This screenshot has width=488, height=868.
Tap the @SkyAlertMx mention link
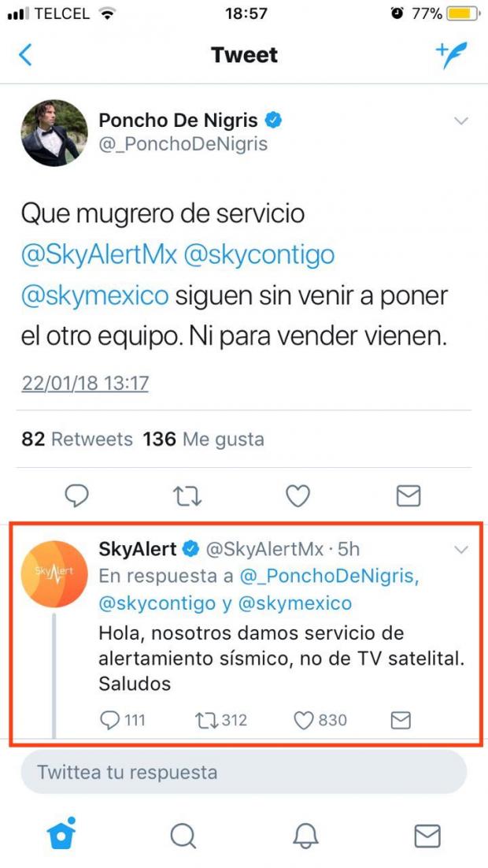click(99, 255)
